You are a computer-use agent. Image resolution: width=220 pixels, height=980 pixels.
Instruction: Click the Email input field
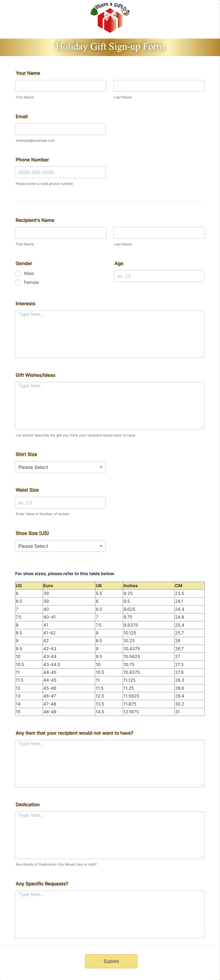click(x=60, y=128)
